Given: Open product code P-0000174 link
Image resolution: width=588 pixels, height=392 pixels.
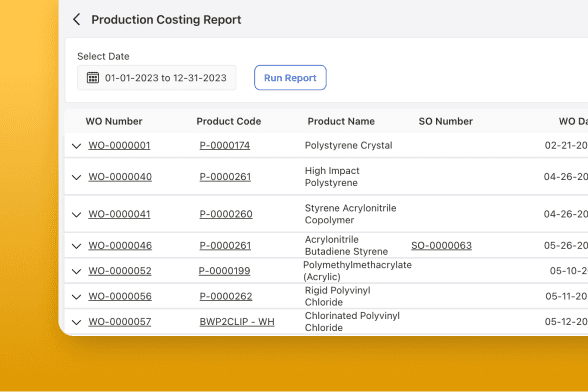Looking at the screenshot, I should click(x=225, y=146).
